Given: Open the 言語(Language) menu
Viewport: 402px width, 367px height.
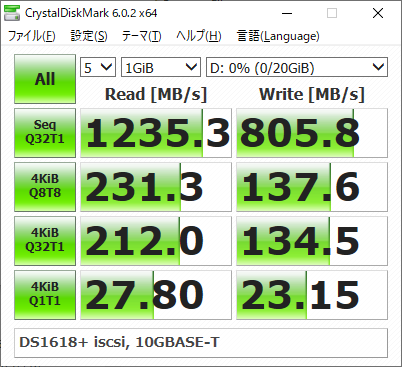Looking at the screenshot, I should 278,36.
